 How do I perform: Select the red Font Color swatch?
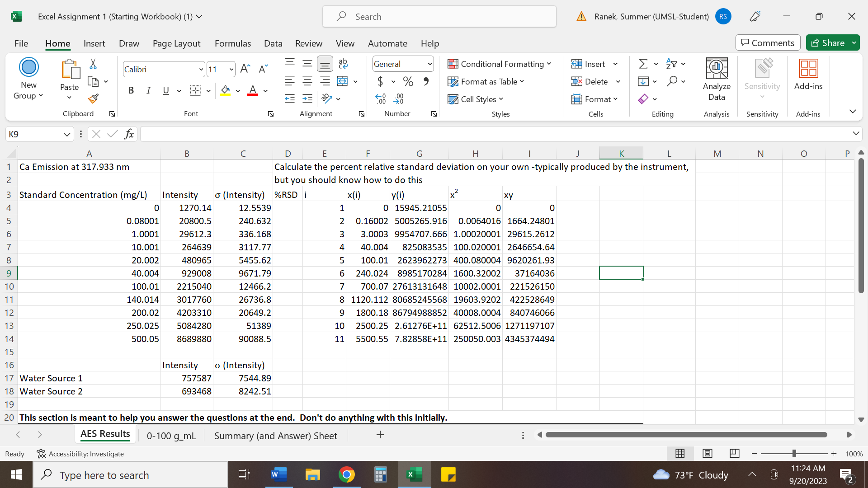point(253,90)
